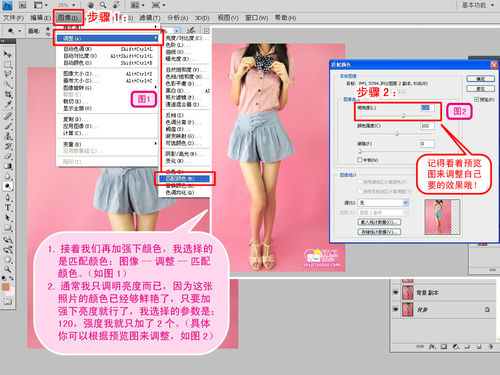Image resolution: width=500 pixels, height=375 pixels.
Task: Select the Healing Brush tool
Action: 7,116
